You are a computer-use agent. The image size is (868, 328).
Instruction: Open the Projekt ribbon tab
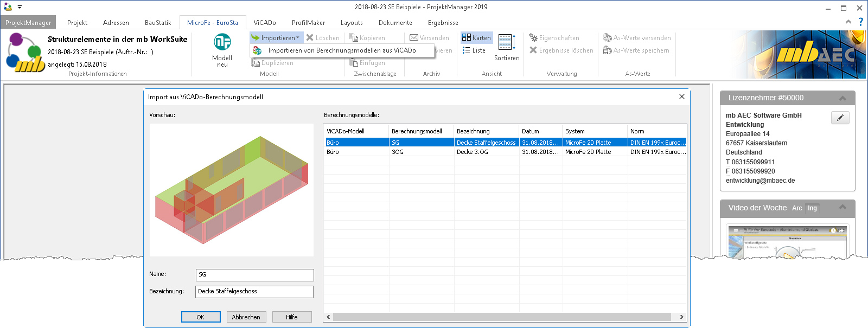[x=77, y=23]
